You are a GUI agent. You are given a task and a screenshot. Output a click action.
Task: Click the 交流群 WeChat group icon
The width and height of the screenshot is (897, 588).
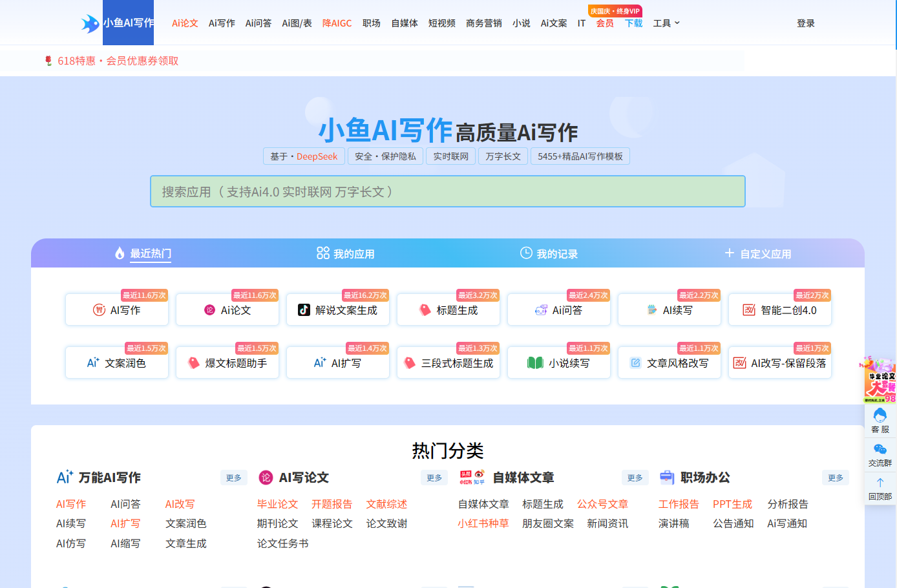click(x=880, y=455)
